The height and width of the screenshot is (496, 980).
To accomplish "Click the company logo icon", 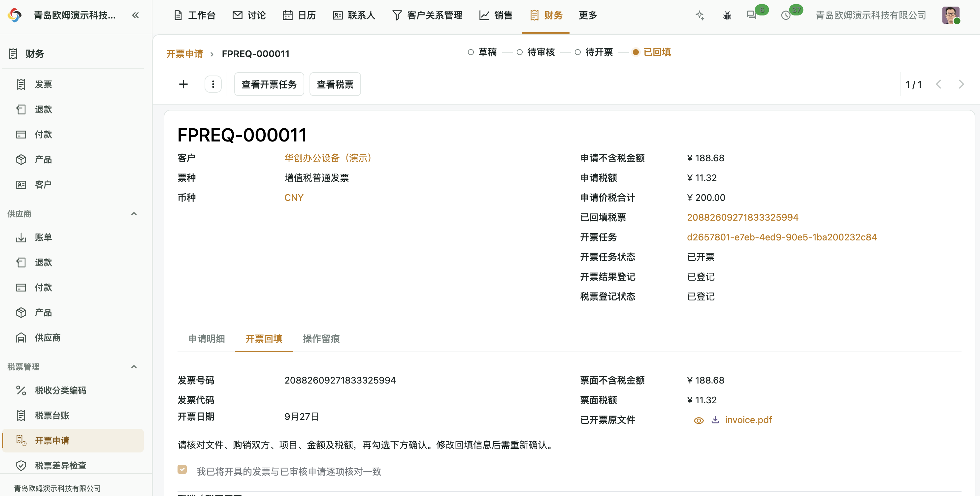I will click(x=15, y=15).
